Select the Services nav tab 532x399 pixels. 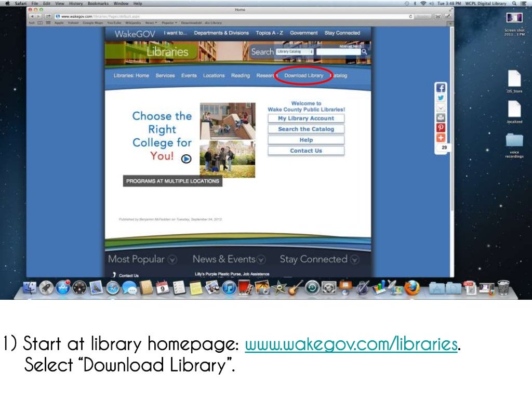pyautogui.click(x=165, y=75)
